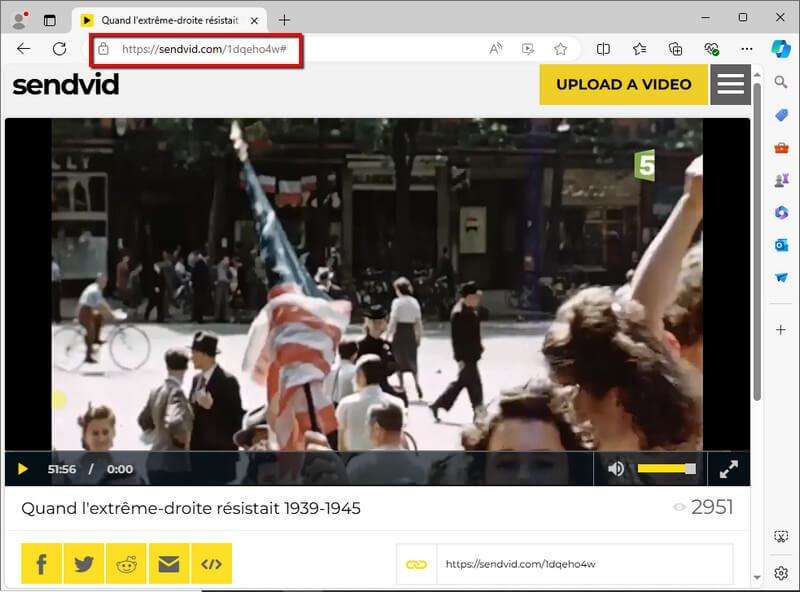The width and height of the screenshot is (800, 592).
Task: Open sidebar Outlook icon
Action: click(x=781, y=245)
